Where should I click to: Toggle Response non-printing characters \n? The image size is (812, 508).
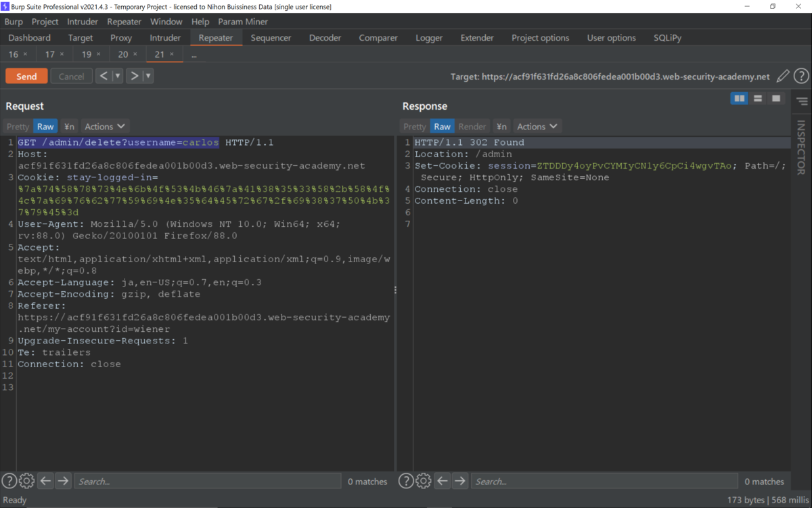tap(501, 127)
